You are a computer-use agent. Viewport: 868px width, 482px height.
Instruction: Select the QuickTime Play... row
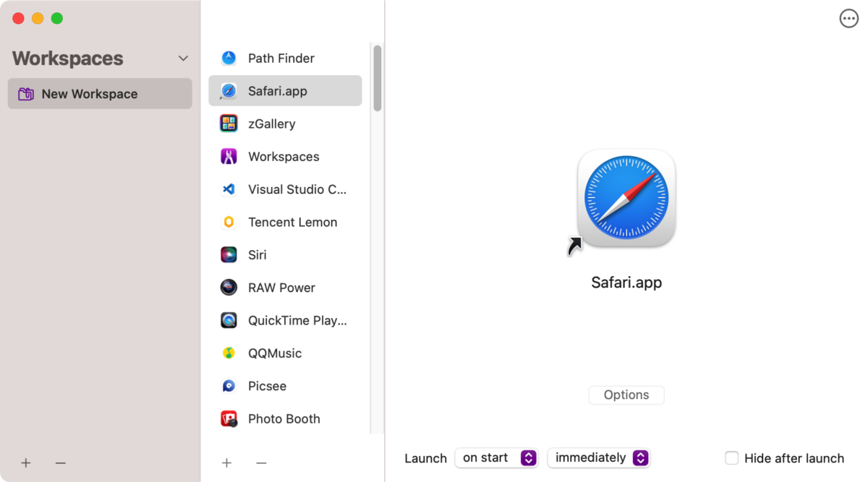tap(285, 320)
